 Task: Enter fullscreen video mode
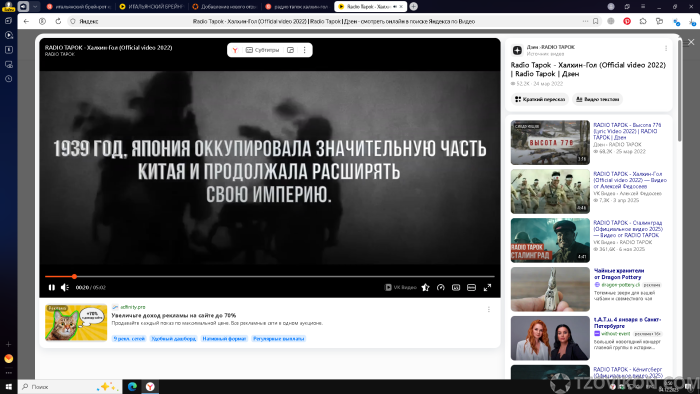(488, 287)
